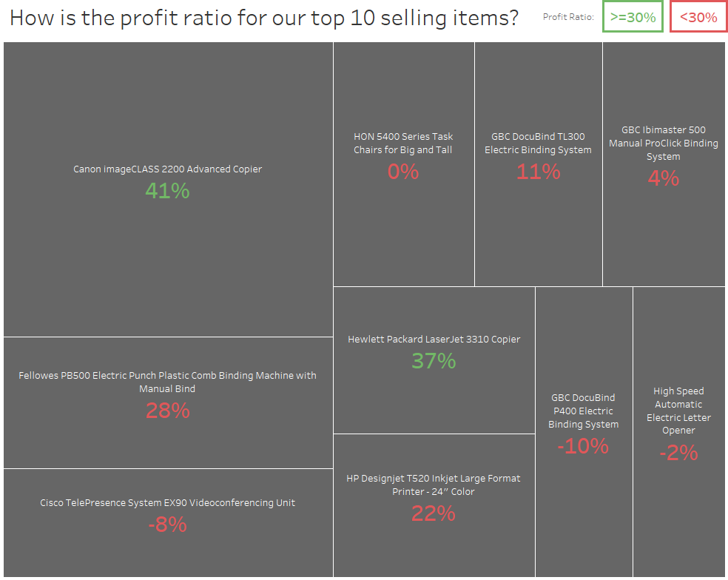This screenshot has width=728, height=580.
Task: Click the Hewlett Packard LaserJet 3310 Copier tile
Action: tap(434, 360)
